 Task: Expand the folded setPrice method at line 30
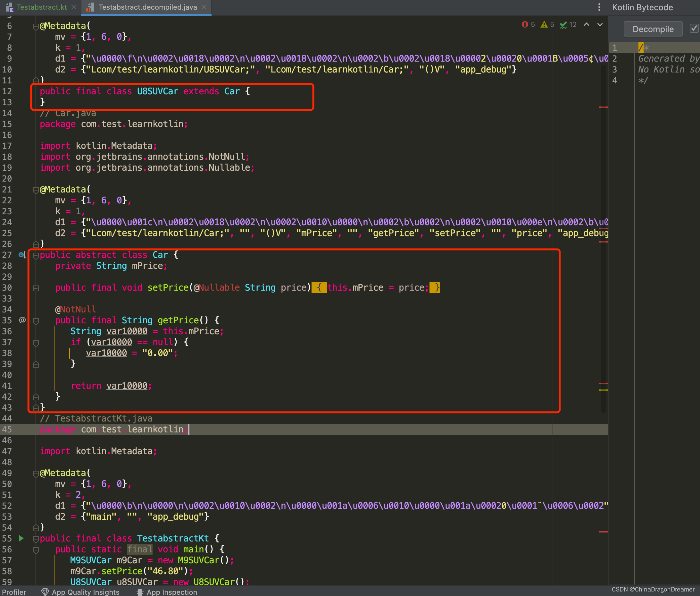[x=36, y=288]
